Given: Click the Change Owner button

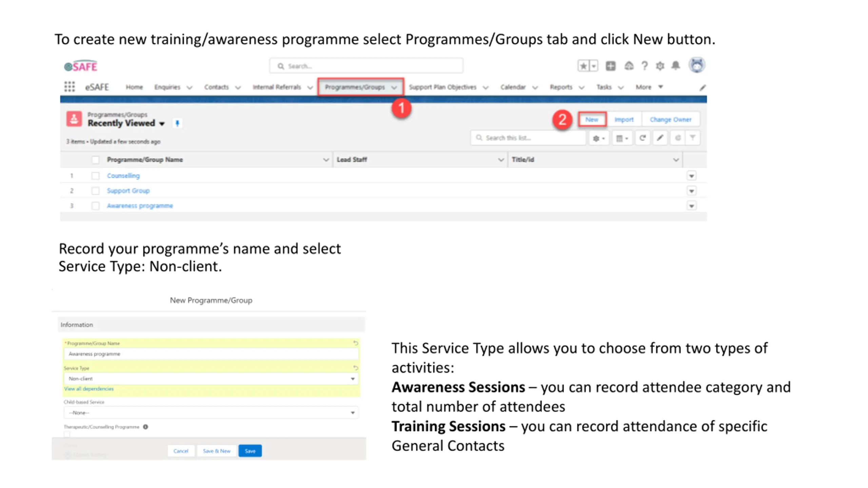Looking at the screenshot, I should tap(670, 119).
